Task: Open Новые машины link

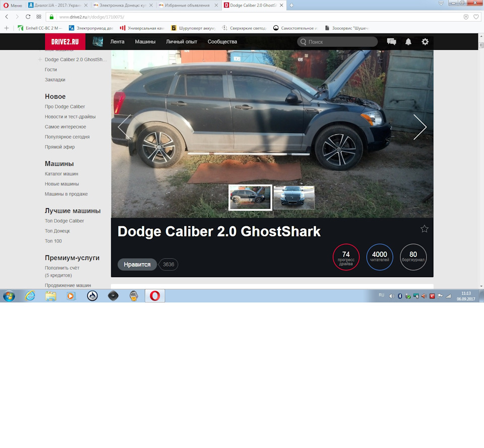Action: coord(62,184)
